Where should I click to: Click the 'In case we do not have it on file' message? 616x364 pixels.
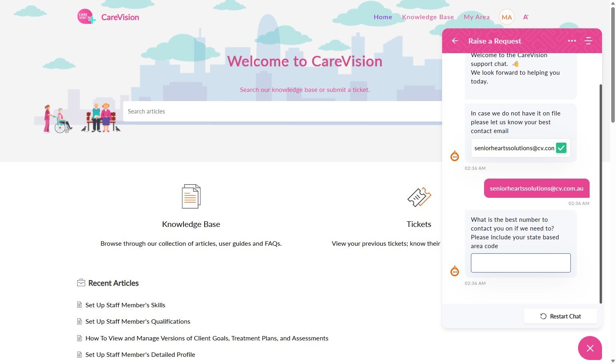click(x=516, y=122)
